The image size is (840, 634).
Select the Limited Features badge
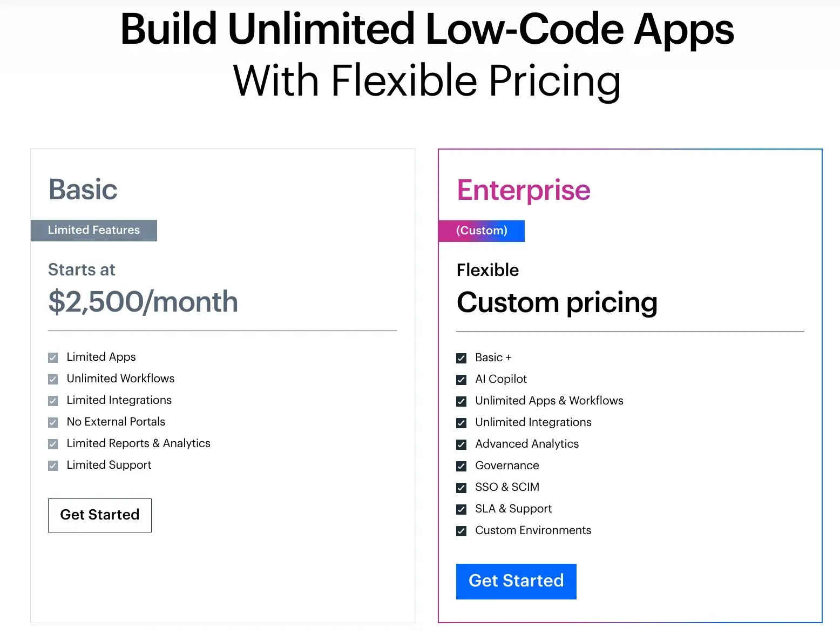93,230
